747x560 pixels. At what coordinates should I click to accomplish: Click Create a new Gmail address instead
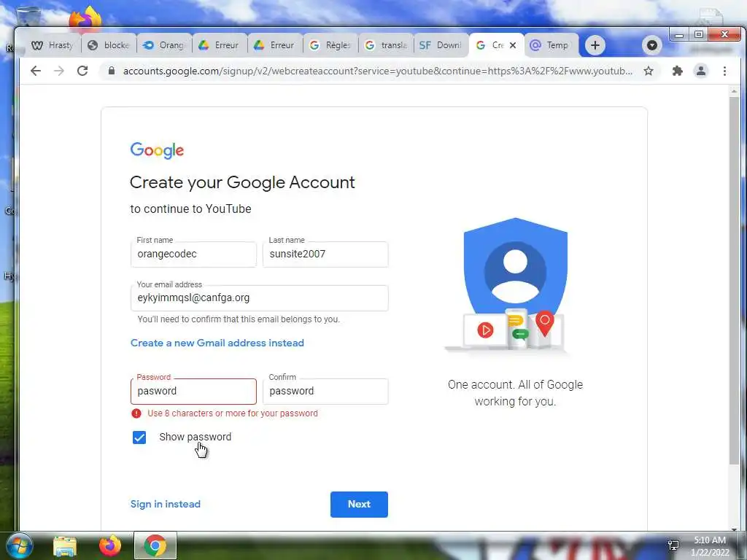pos(217,343)
